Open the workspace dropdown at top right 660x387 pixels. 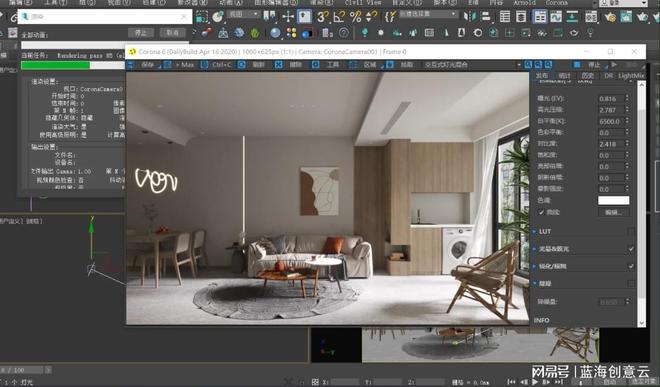click(x=623, y=3)
